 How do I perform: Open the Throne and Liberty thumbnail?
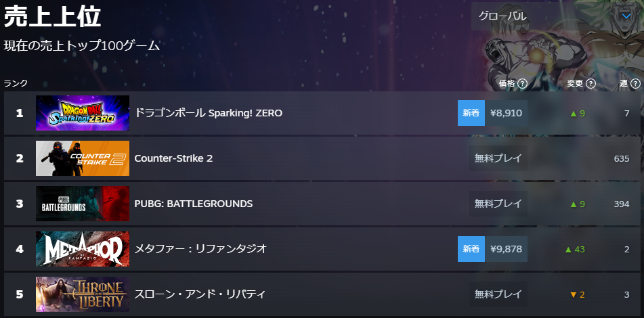click(82, 294)
